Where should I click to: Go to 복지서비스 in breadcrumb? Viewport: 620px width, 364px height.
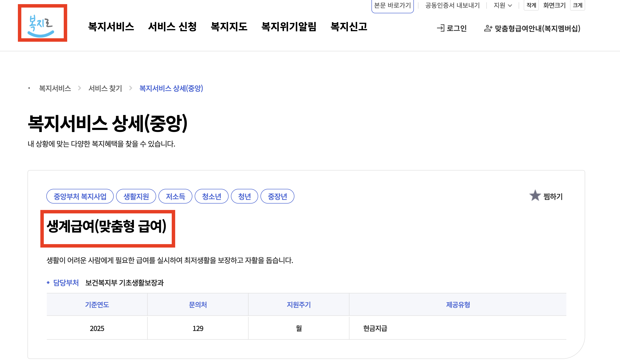[x=55, y=88]
